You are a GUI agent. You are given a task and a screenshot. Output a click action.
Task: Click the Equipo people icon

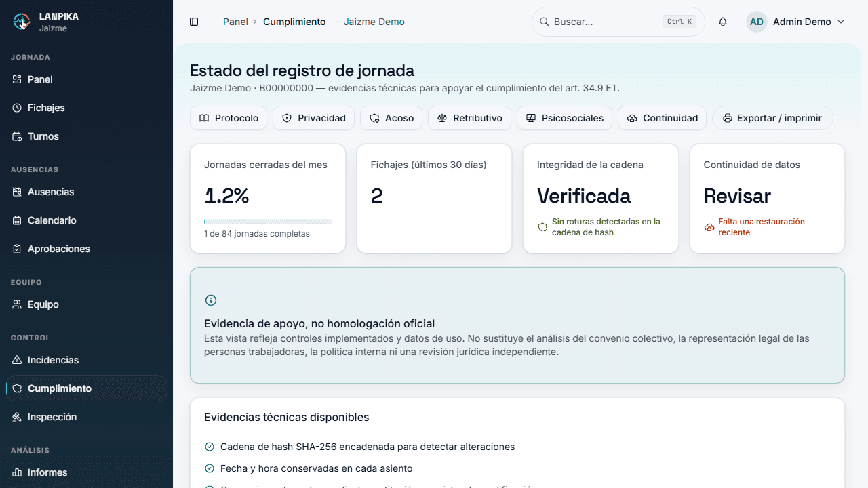click(x=17, y=304)
